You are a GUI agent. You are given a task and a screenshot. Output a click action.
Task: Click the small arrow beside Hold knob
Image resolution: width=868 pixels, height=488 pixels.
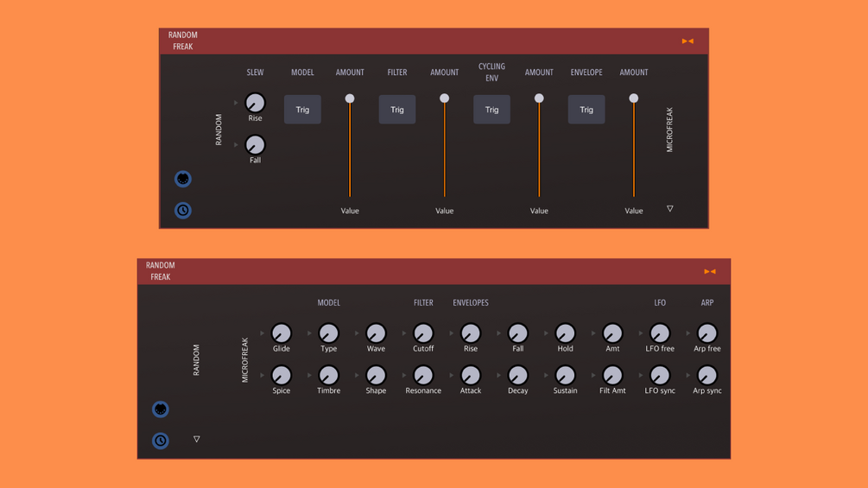pos(546,333)
